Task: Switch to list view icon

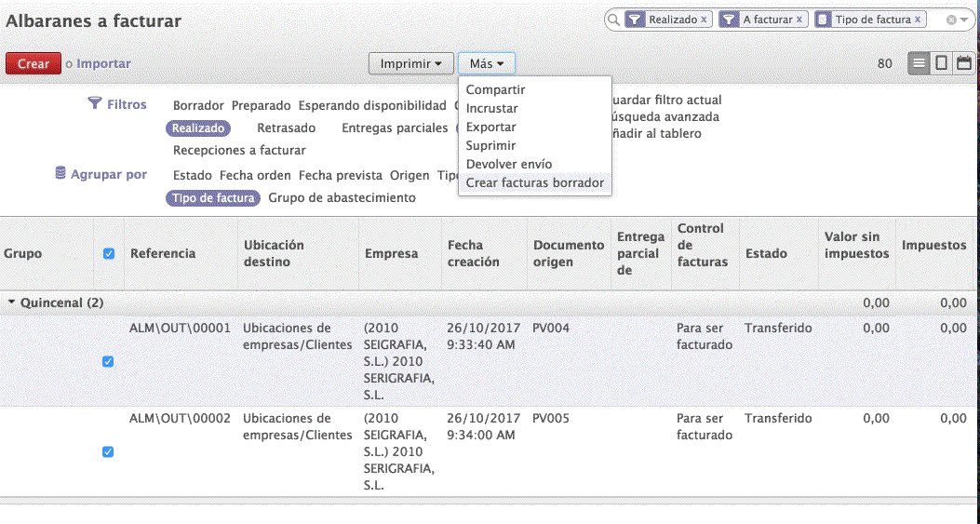Action: pos(919,63)
